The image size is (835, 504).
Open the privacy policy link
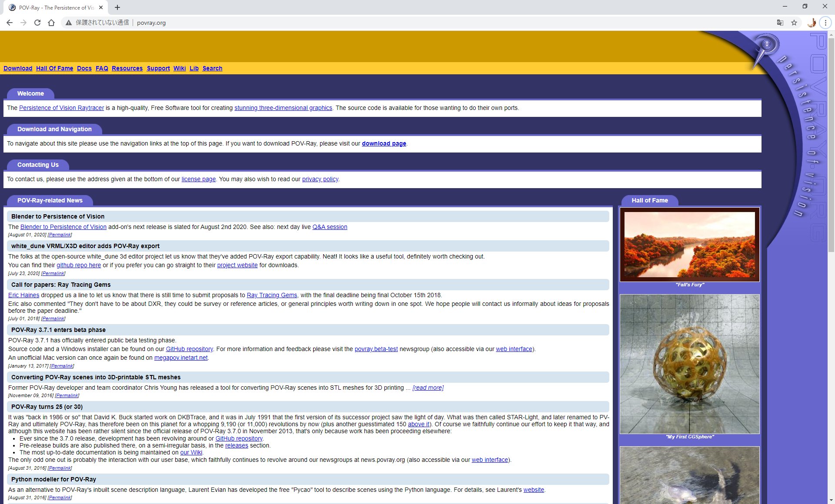[320, 179]
